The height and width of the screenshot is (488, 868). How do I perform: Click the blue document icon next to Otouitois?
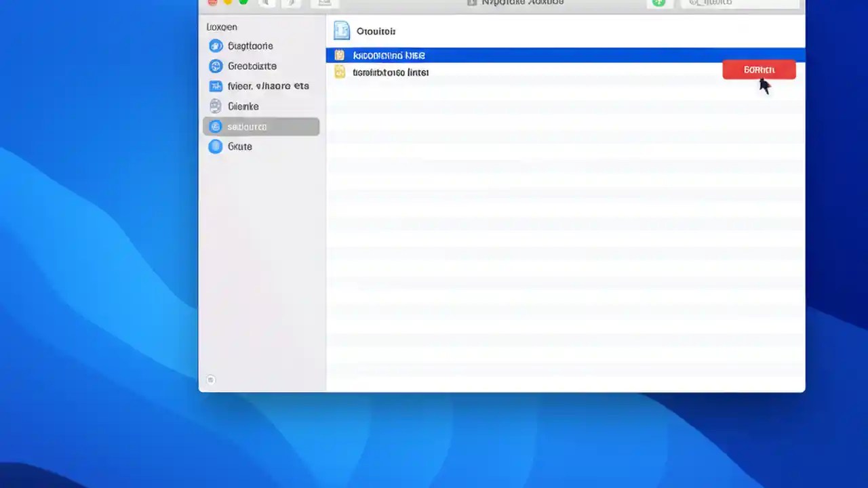[340, 30]
